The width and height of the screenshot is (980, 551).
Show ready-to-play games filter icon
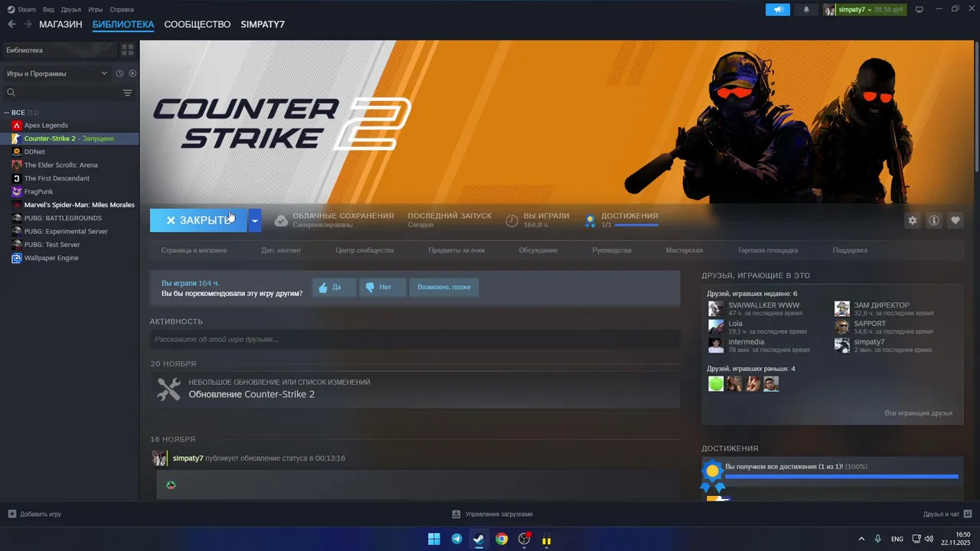132,73
